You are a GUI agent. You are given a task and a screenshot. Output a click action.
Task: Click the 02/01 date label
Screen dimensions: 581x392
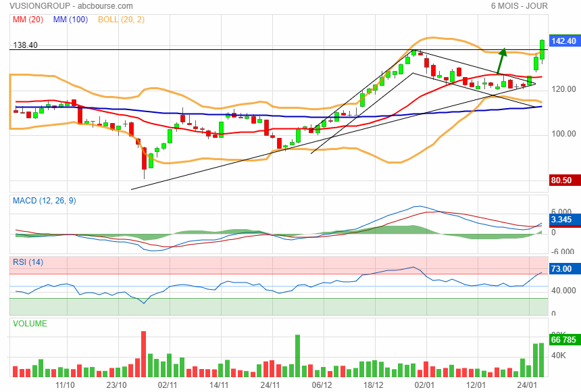[x=424, y=385]
